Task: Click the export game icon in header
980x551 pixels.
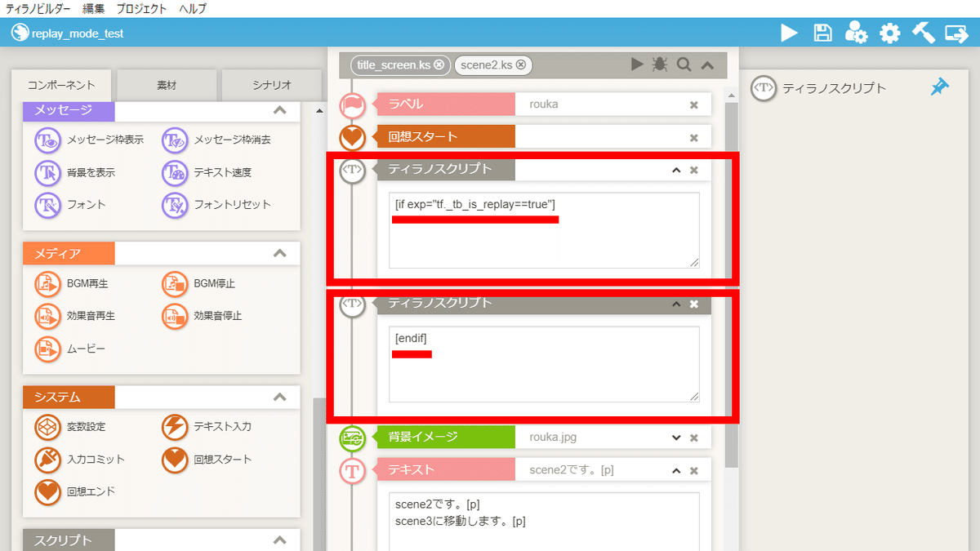Action: 956,33
